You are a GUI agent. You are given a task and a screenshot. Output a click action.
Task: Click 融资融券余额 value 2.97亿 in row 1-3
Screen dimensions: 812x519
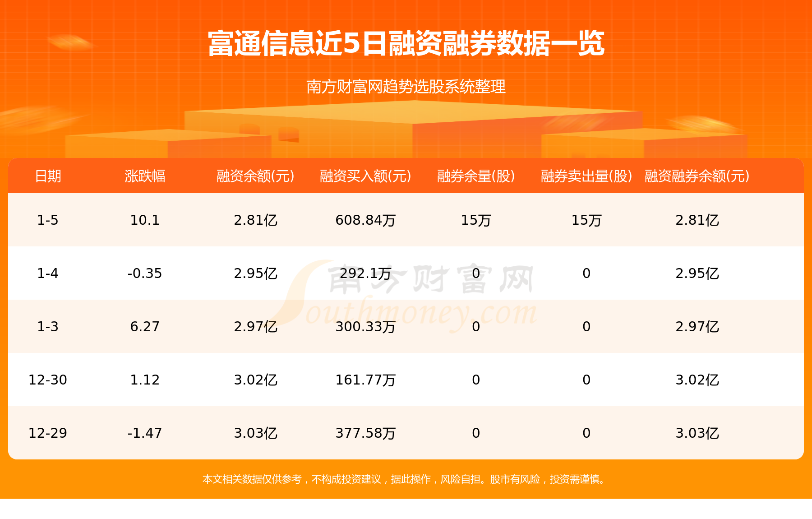(697, 327)
